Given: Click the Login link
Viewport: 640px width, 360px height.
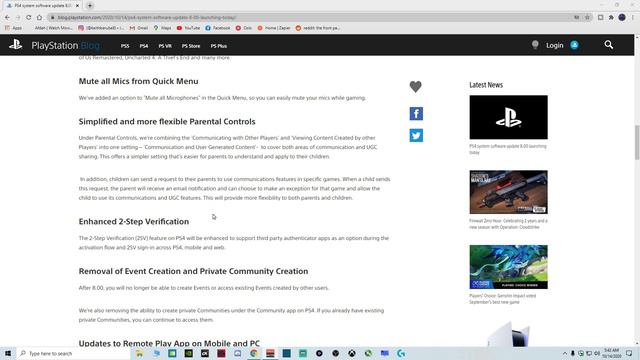Looking at the screenshot, I should [x=554, y=45].
